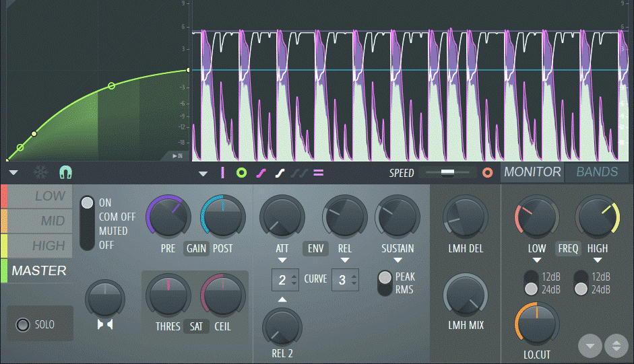Open the dropdown below HIGH frequency knob
The height and width of the screenshot is (364, 634).
tap(597, 260)
